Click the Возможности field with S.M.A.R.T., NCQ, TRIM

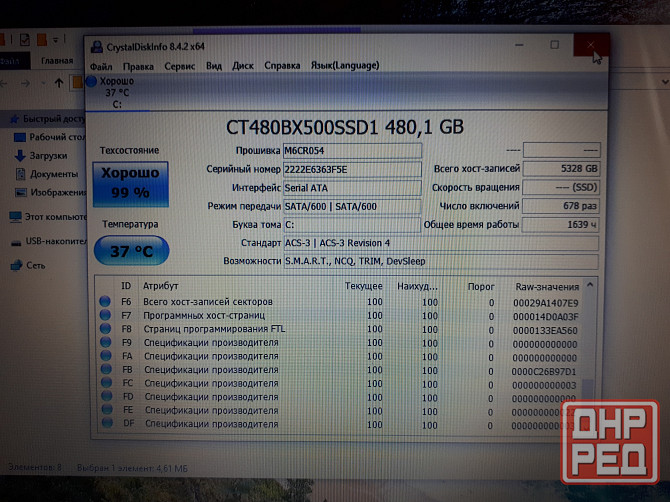[441, 261]
